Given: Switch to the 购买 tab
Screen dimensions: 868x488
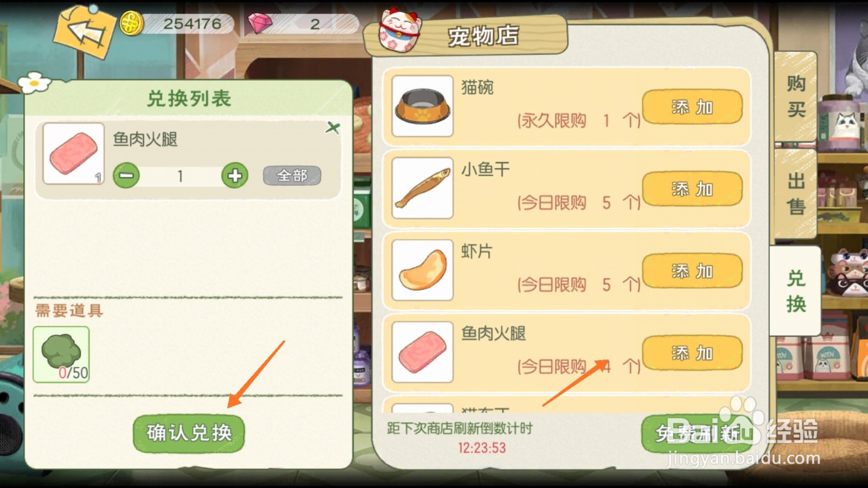Looking at the screenshot, I should click(x=796, y=97).
